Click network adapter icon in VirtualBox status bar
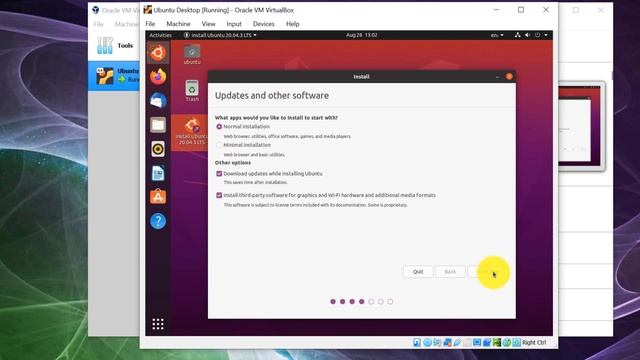 point(447,342)
